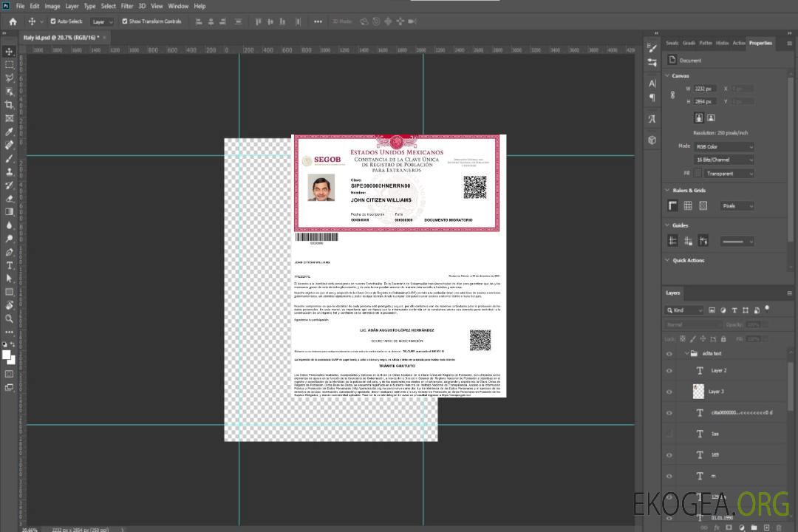Screen dimensions: 798x532
Task: Open the Paragraph panel icon
Action: [652, 98]
